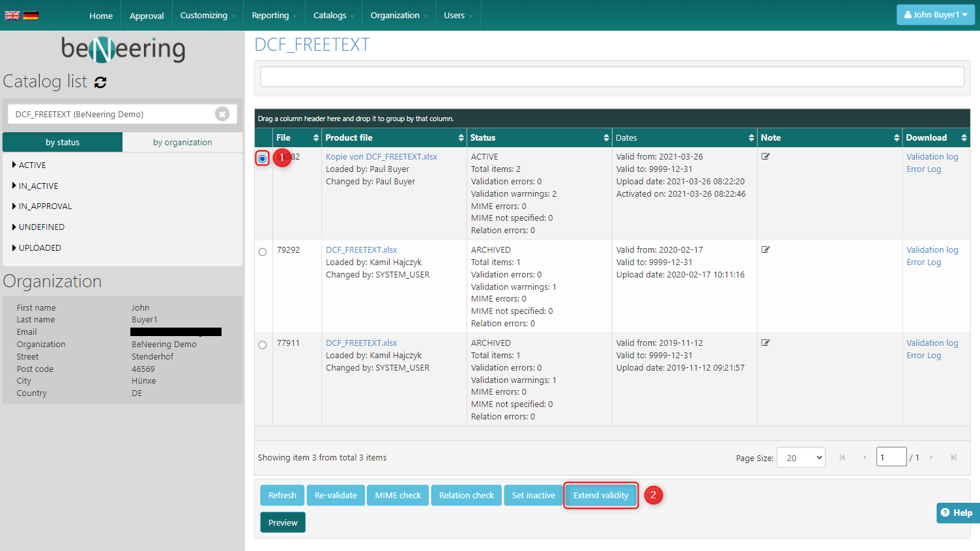The height and width of the screenshot is (551, 980).
Task: Switch to the by organization tab
Action: pyautogui.click(x=182, y=142)
